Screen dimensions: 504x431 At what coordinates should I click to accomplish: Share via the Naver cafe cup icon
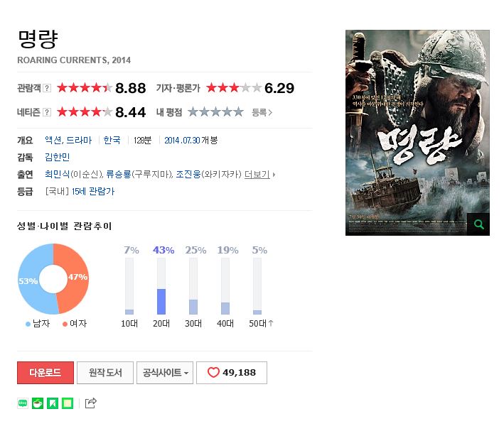(x=38, y=403)
